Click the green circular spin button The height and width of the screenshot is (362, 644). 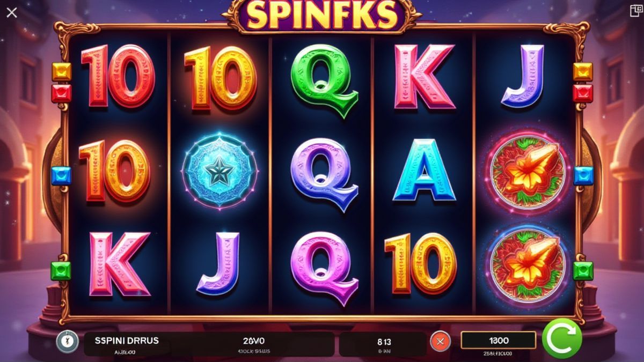click(562, 340)
